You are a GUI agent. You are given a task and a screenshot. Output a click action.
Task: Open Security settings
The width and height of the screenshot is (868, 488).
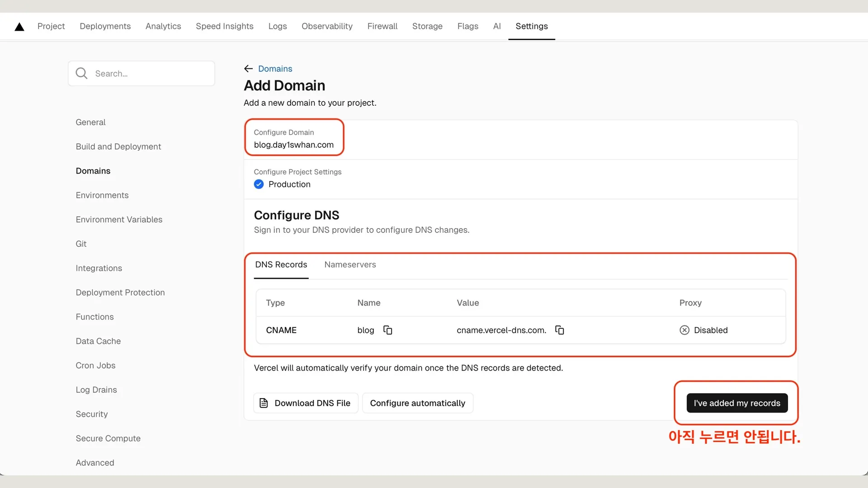coord(92,414)
